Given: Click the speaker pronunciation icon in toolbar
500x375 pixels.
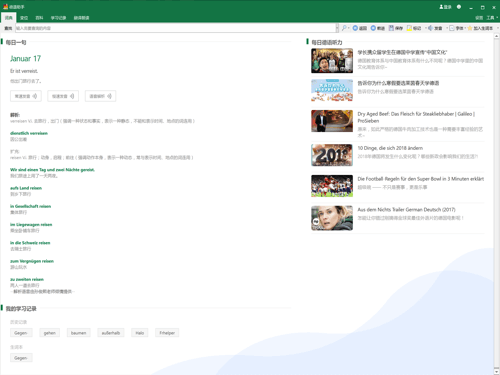Looking at the screenshot, I should (x=430, y=28).
